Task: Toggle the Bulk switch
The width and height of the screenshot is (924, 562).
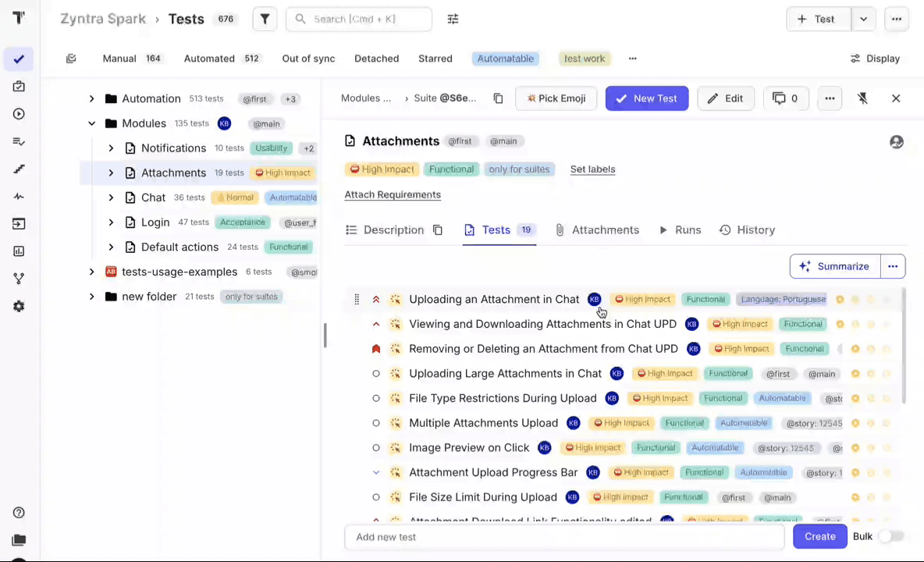Action: tap(890, 536)
